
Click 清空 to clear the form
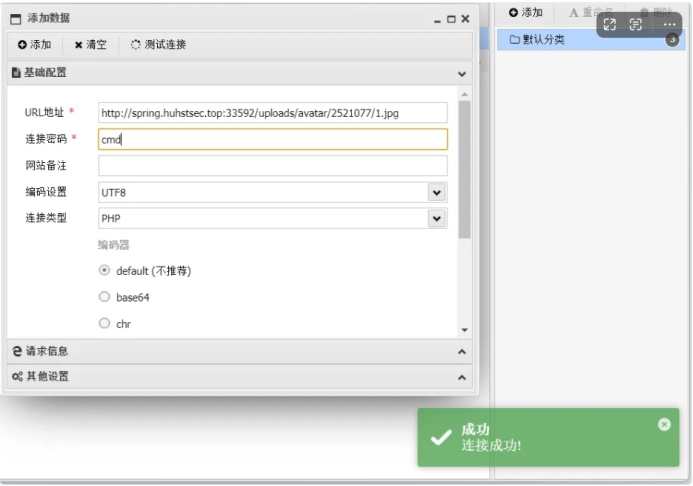pos(90,45)
